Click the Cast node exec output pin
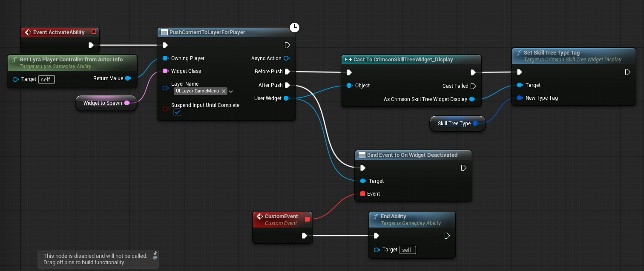 pos(473,72)
